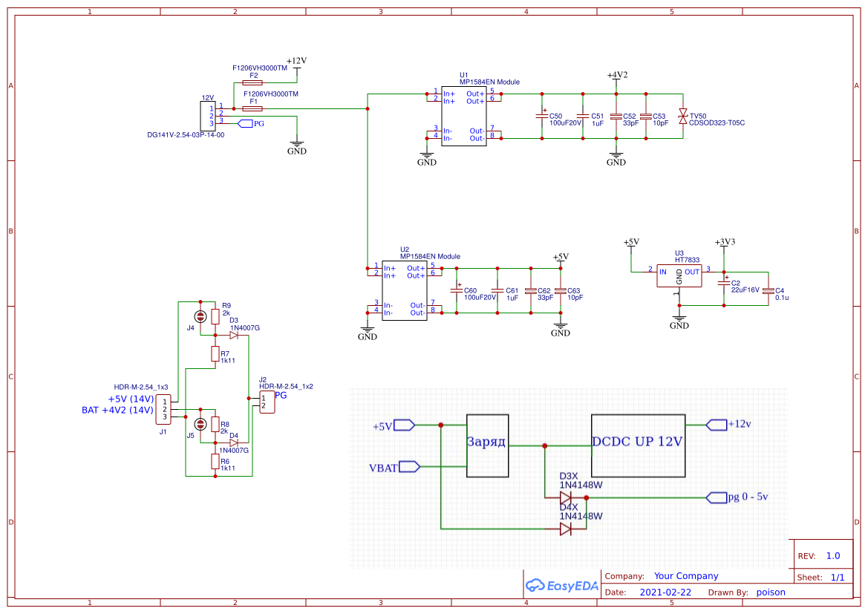Click the D3 1N4007G diode symbol
The height and width of the screenshot is (614, 868).
pos(234,333)
